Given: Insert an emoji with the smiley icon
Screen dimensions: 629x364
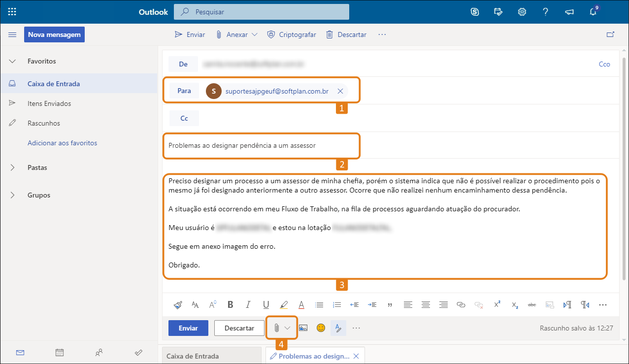Looking at the screenshot, I should pos(321,328).
